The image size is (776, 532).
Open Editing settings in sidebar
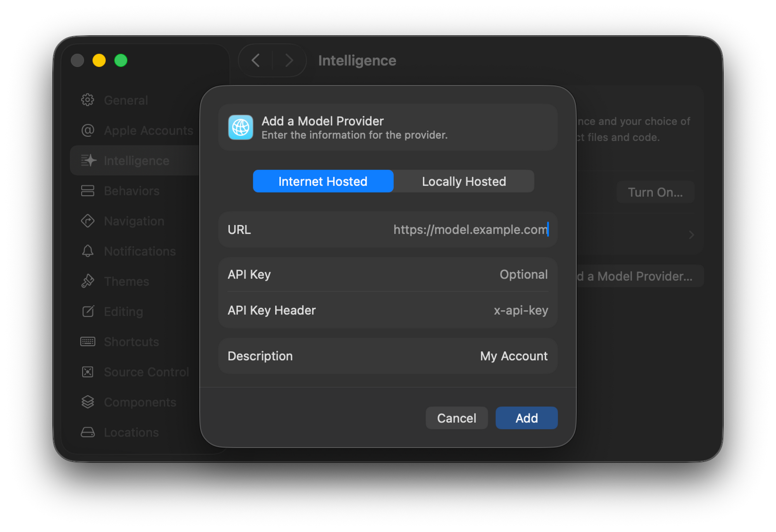[123, 311]
